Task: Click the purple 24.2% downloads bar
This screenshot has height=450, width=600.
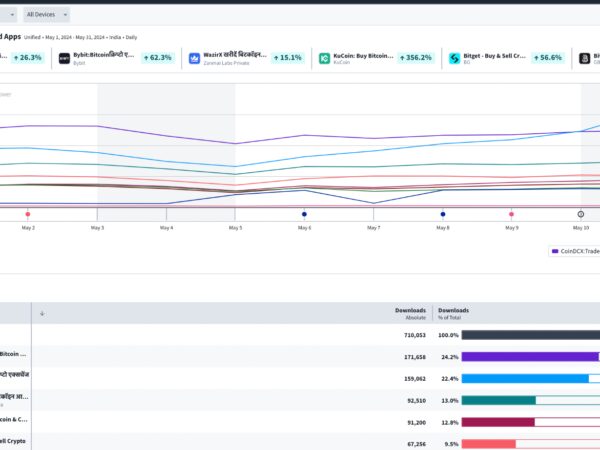Action: pos(530,357)
